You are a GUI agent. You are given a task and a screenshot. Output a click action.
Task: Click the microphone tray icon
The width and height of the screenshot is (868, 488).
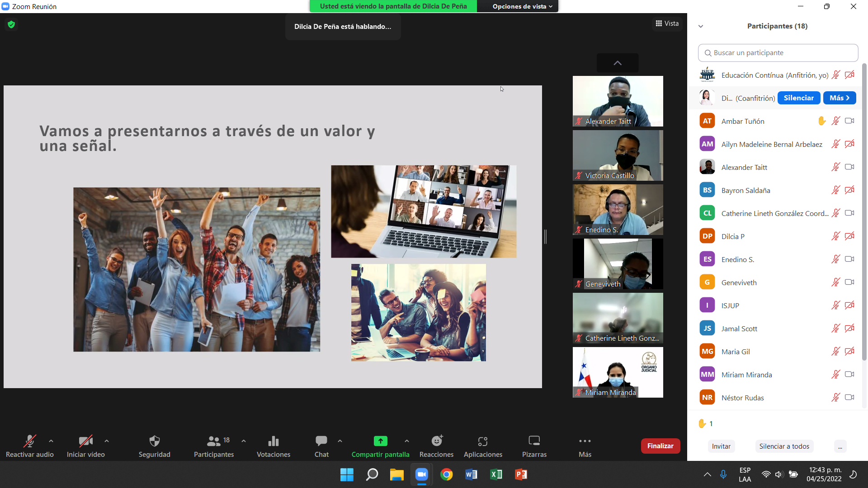[x=723, y=474]
